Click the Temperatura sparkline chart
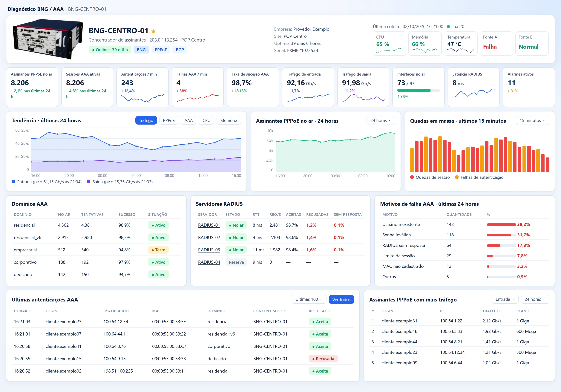This screenshot has height=392, width=561. 461,50
